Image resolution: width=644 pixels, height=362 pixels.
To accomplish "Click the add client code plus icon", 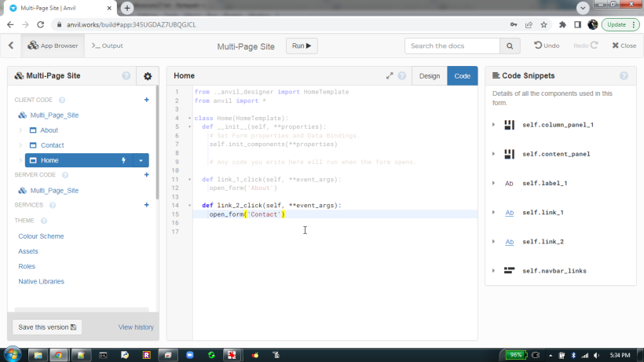I will (146, 100).
